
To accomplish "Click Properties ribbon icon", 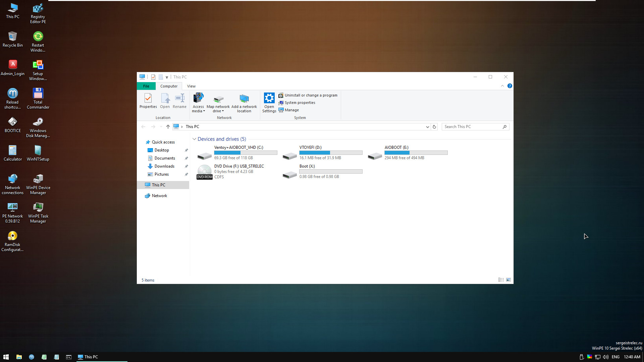I will coord(148,101).
